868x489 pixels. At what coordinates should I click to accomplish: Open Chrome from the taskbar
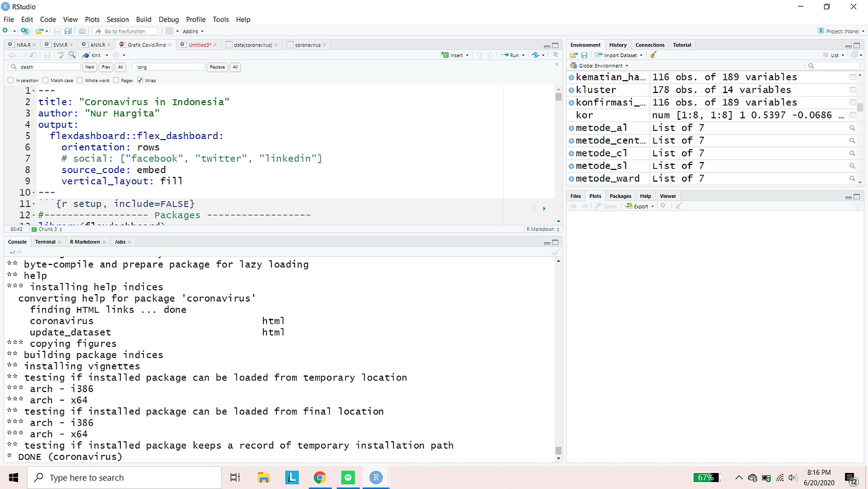click(320, 477)
